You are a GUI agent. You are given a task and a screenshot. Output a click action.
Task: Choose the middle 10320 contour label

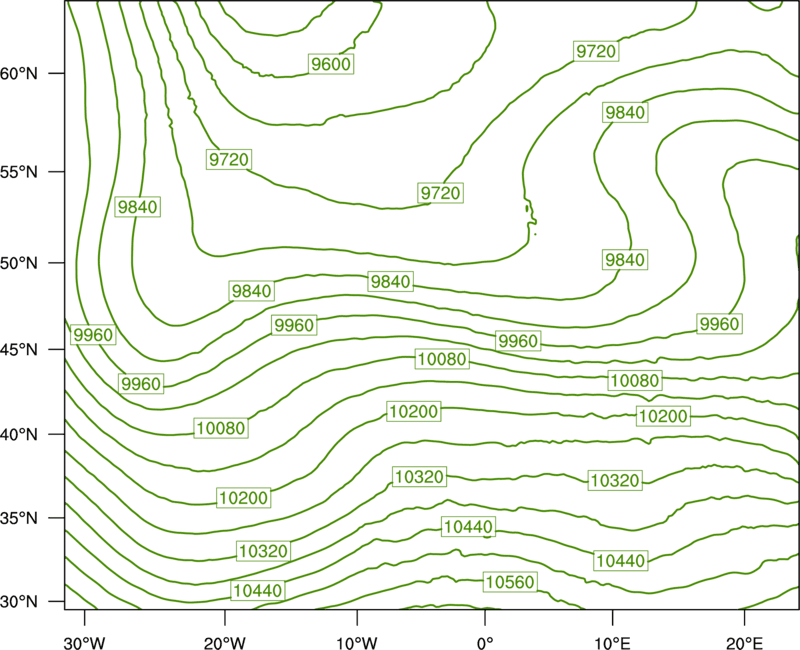point(420,477)
